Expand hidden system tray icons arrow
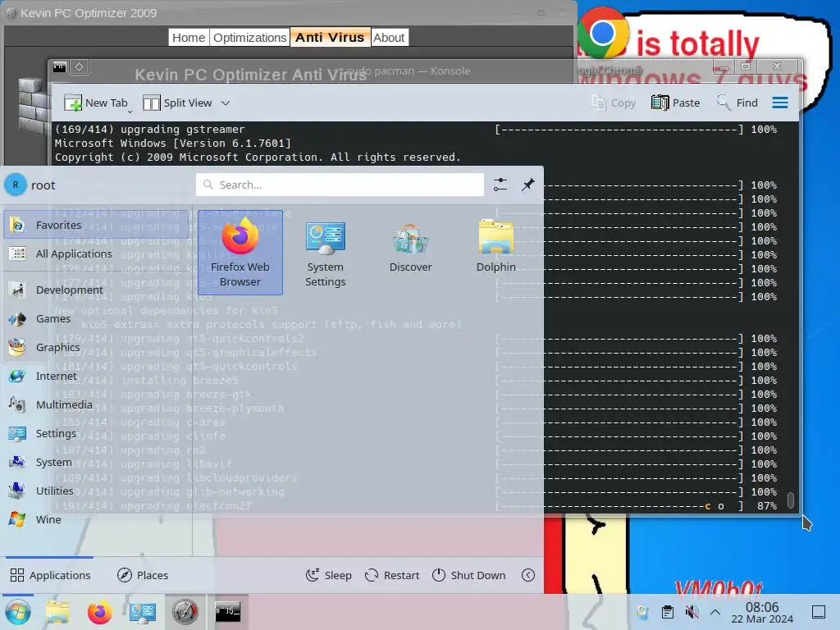 [715, 612]
